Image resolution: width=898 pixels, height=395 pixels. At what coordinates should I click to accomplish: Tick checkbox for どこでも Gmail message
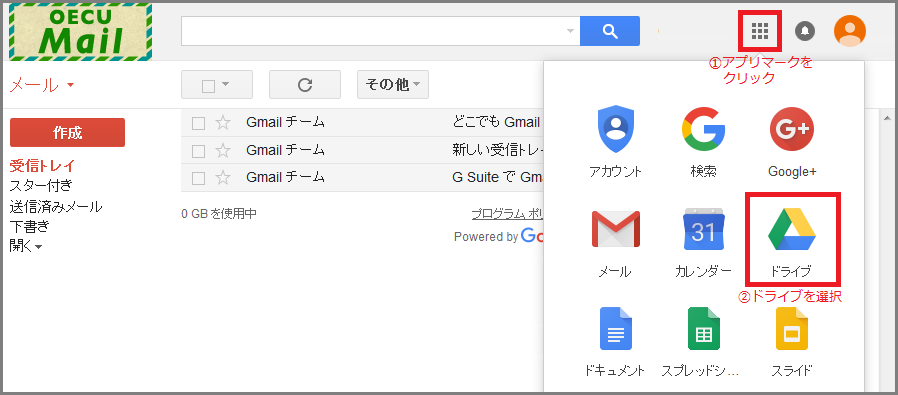click(x=198, y=123)
